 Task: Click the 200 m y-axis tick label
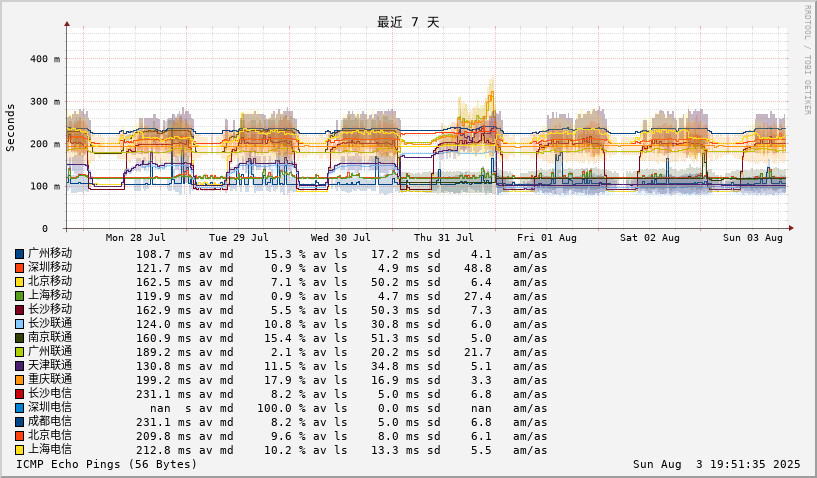coord(45,144)
